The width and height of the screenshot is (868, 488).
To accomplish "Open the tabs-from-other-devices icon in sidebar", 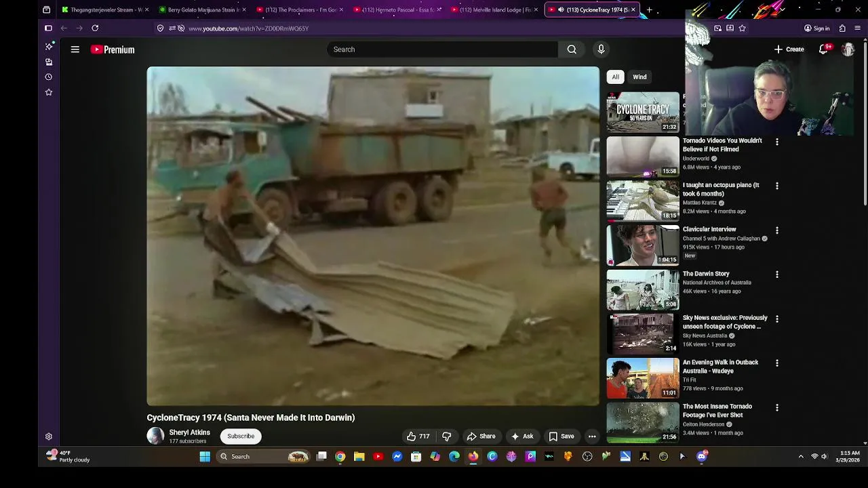I will click(49, 62).
